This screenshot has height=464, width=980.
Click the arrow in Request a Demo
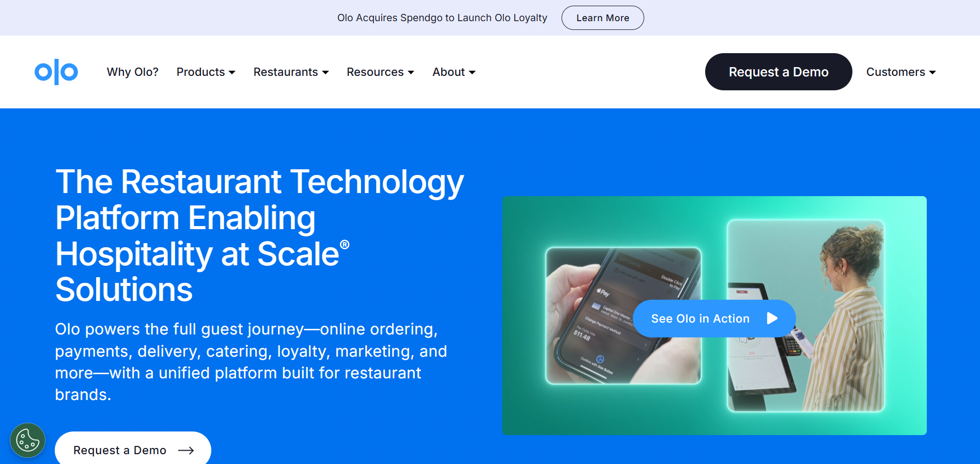[x=186, y=451]
